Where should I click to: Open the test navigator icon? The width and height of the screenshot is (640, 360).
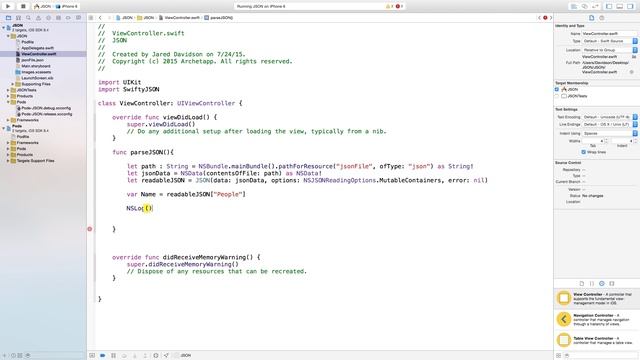(48, 18)
